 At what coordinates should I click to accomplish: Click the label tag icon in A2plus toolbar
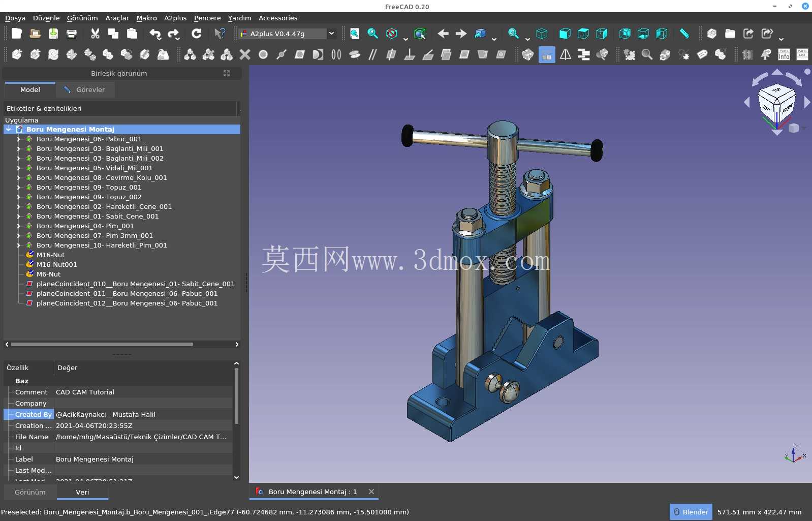(702, 54)
